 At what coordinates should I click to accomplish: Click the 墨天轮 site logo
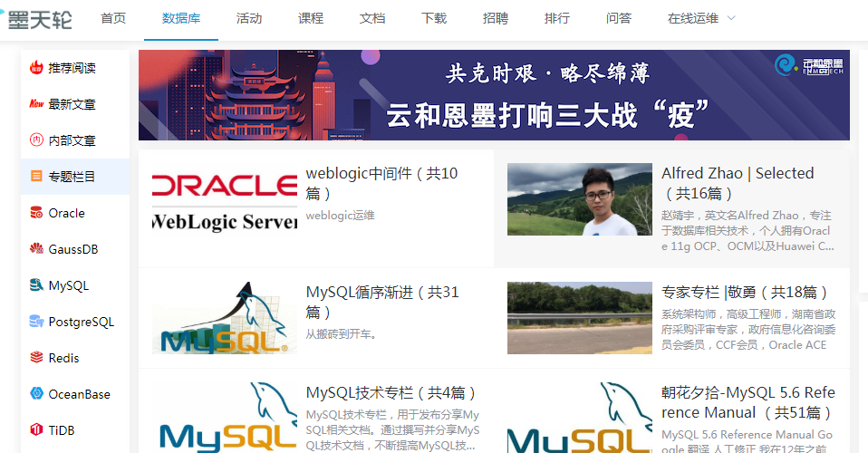[x=38, y=19]
